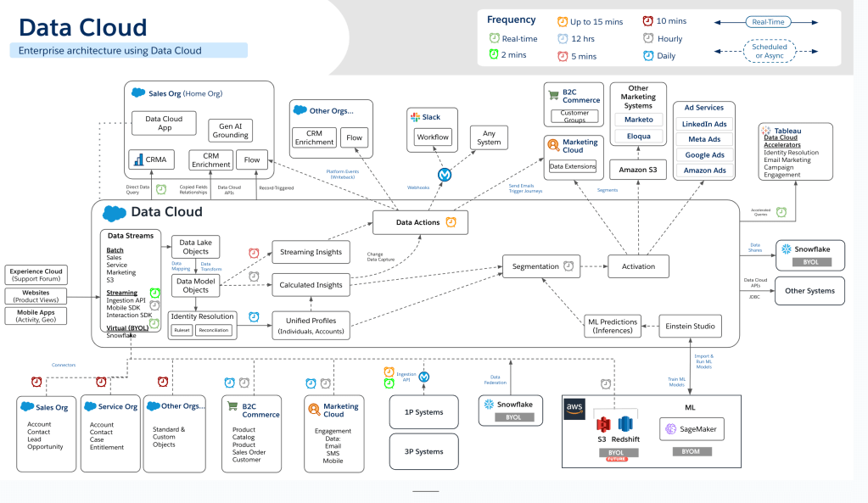Select the Data Extensions box
The height and width of the screenshot is (503, 868).
point(573,166)
